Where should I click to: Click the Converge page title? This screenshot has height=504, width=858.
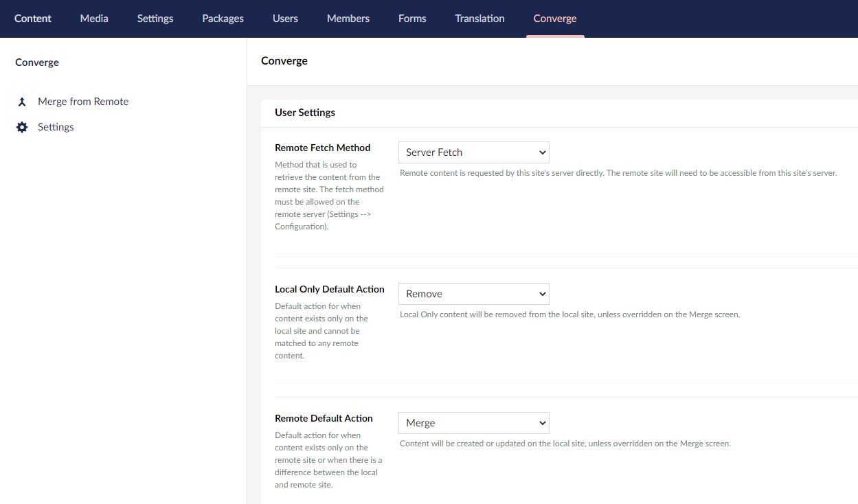click(284, 61)
